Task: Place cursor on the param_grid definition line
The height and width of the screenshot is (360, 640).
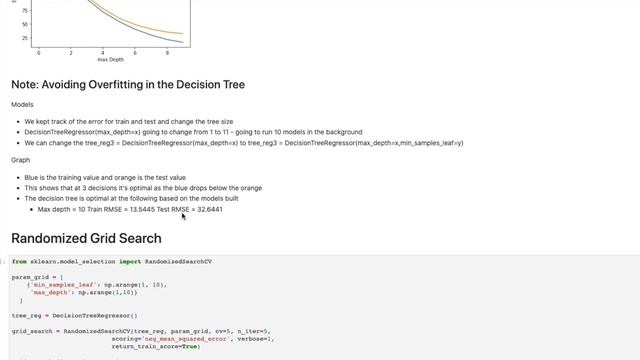Action: pyautogui.click(x=38, y=277)
